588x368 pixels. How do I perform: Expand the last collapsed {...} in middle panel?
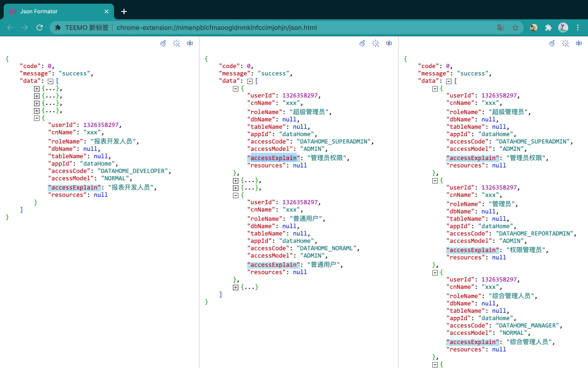236,287
